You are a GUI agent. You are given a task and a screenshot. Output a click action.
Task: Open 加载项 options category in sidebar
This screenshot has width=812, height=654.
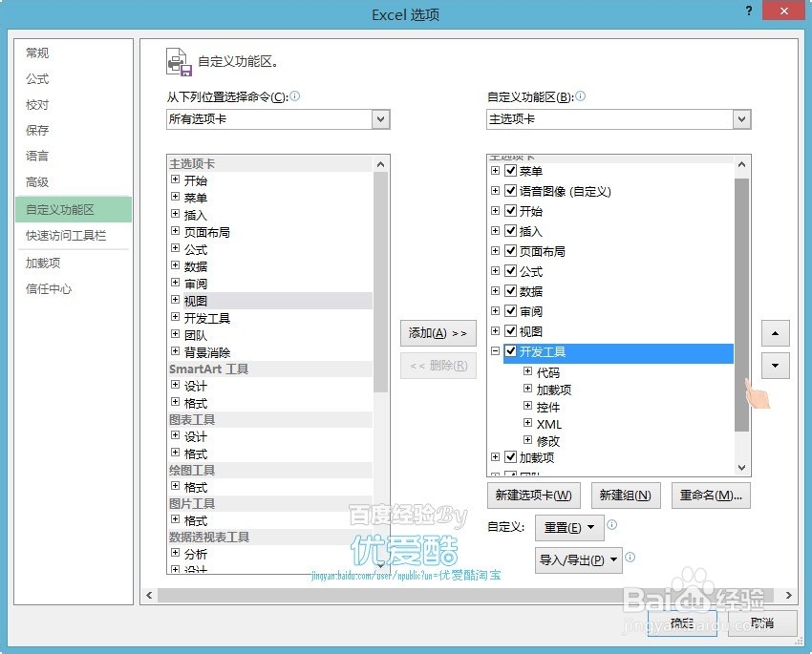(x=43, y=263)
